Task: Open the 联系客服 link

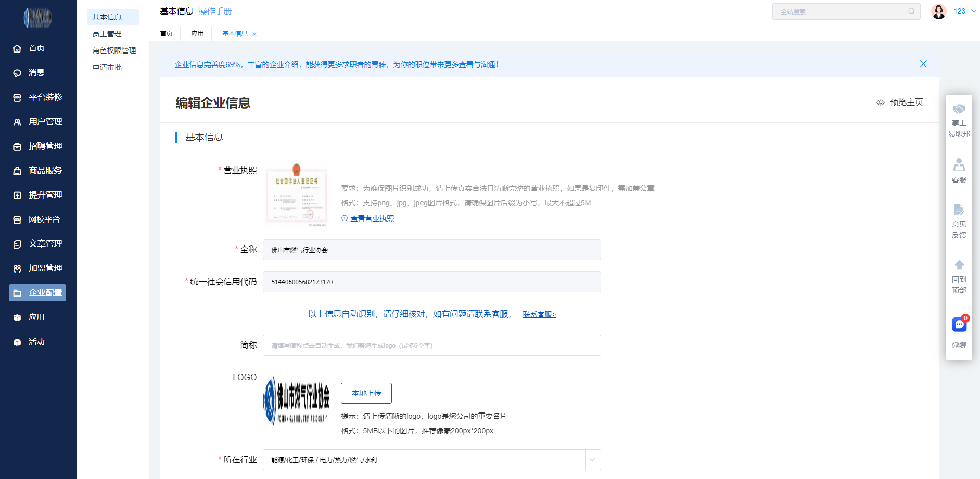Action: 539,314
